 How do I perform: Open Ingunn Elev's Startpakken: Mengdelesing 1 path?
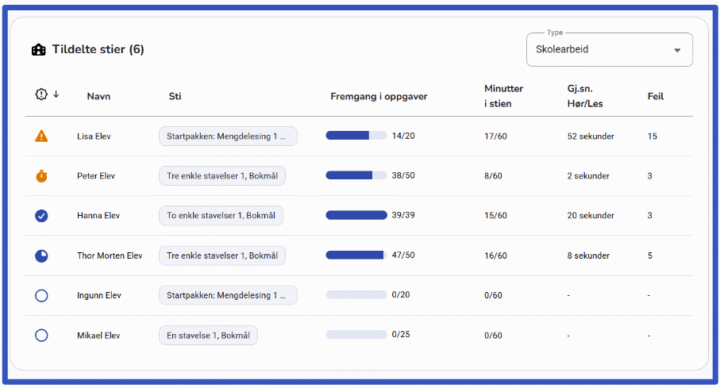coord(228,295)
